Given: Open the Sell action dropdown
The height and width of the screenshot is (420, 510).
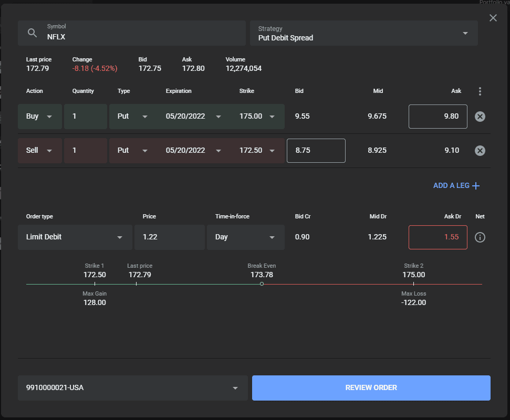Looking at the screenshot, I should tap(40, 151).
